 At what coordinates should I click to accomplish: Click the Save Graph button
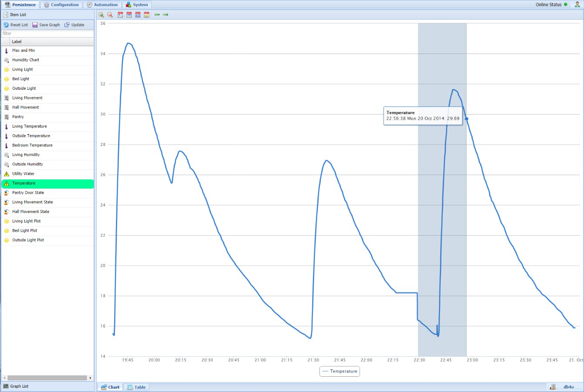tap(46, 25)
